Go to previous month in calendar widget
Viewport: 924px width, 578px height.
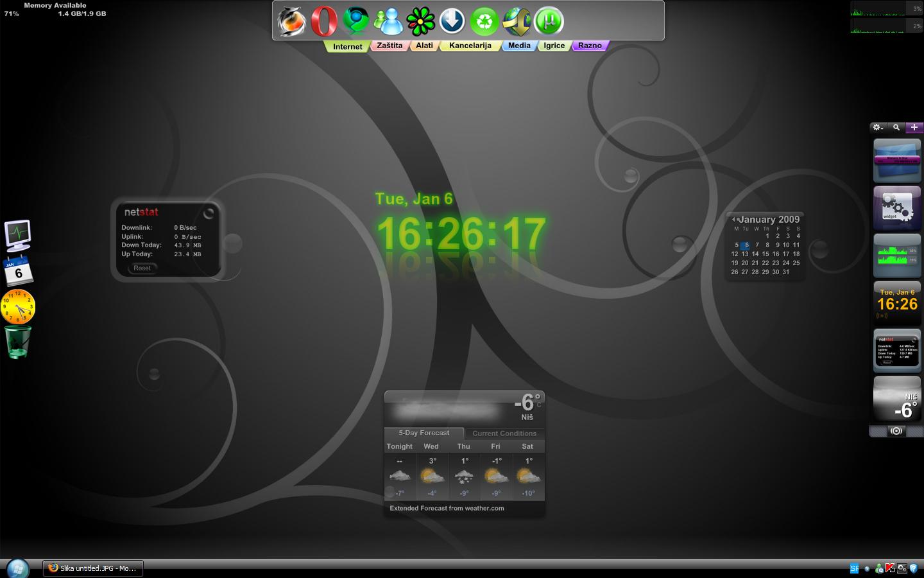click(x=733, y=220)
